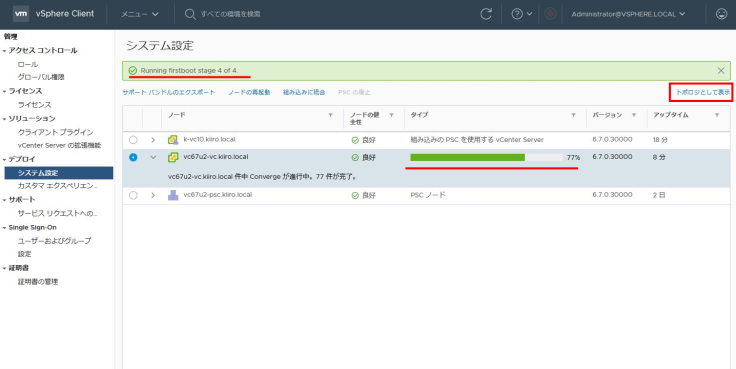Click the 18 分 uptime cell
This screenshot has height=369, width=736.
coord(660,140)
